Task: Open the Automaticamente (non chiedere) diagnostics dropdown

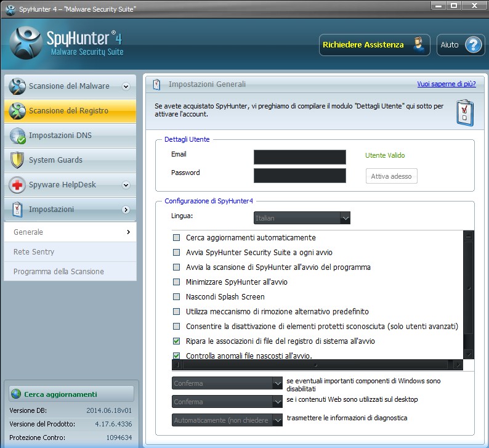Action: (x=227, y=420)
